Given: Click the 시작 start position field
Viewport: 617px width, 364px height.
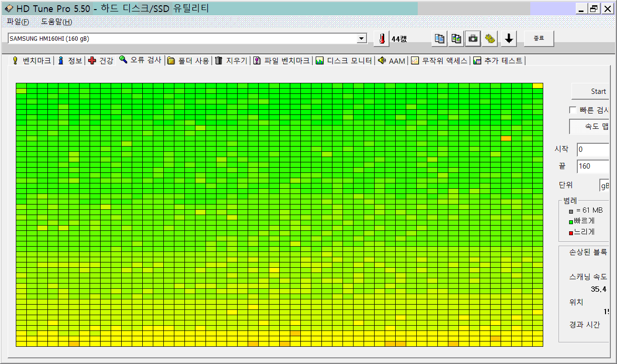Looking at the screenshot, I should (x=593, y=149).
